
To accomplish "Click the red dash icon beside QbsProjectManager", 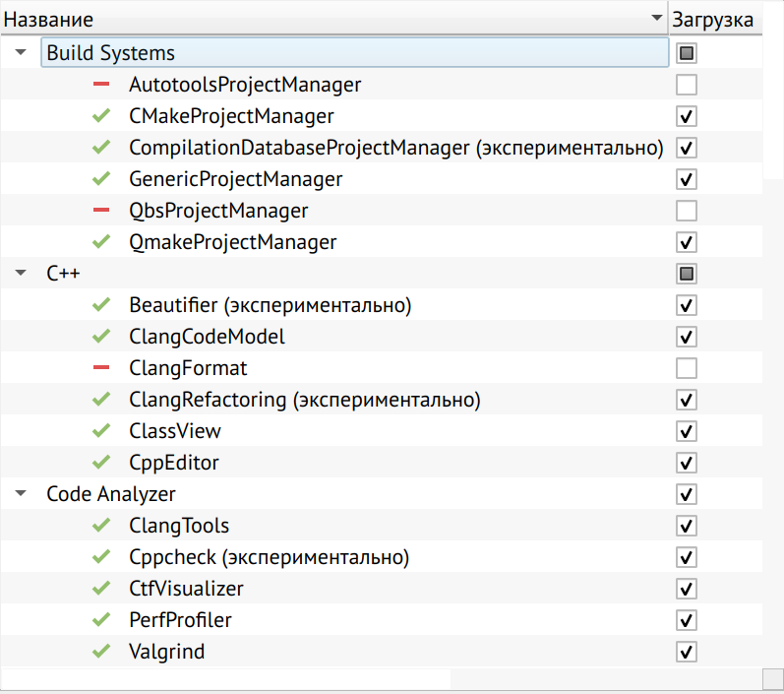I will [x=101, y=210].
